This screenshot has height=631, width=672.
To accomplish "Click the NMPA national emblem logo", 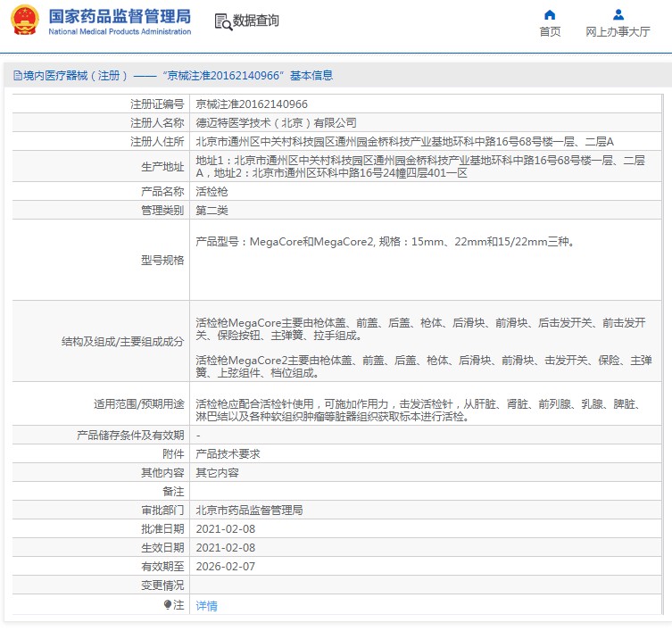I will pyautogui.click(x=25, y=21).
